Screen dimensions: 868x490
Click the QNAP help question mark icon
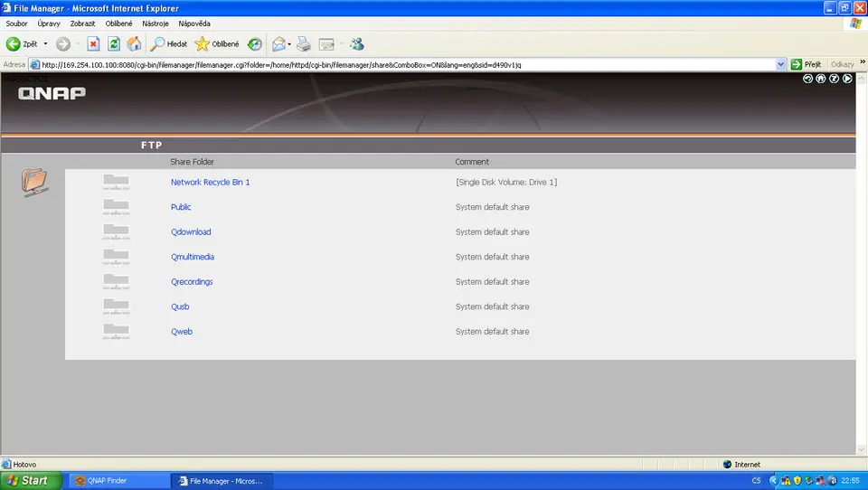834,79
